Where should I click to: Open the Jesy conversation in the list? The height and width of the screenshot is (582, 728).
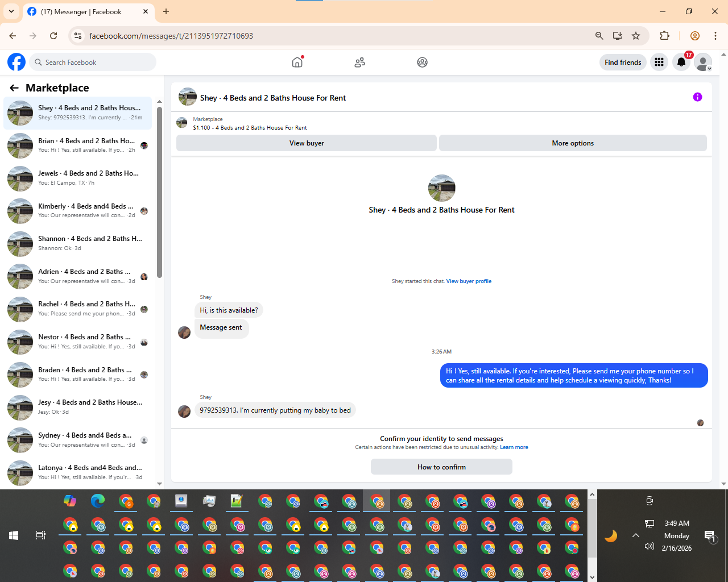[x=78, y=408]
